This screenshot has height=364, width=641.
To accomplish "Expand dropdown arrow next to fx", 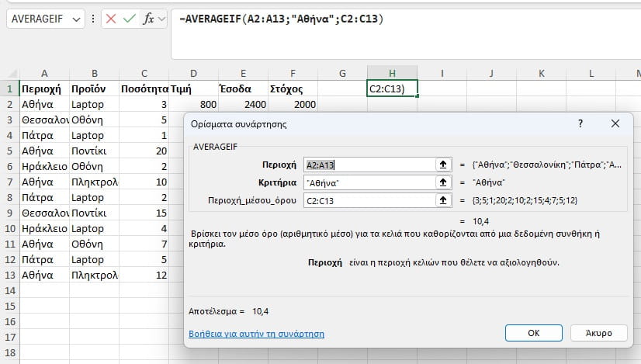I will pyautogui.click(x=162, y=19).
